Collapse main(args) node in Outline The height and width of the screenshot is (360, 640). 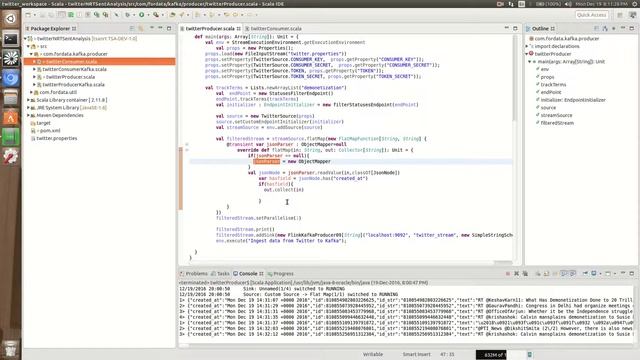pos(530,62)
